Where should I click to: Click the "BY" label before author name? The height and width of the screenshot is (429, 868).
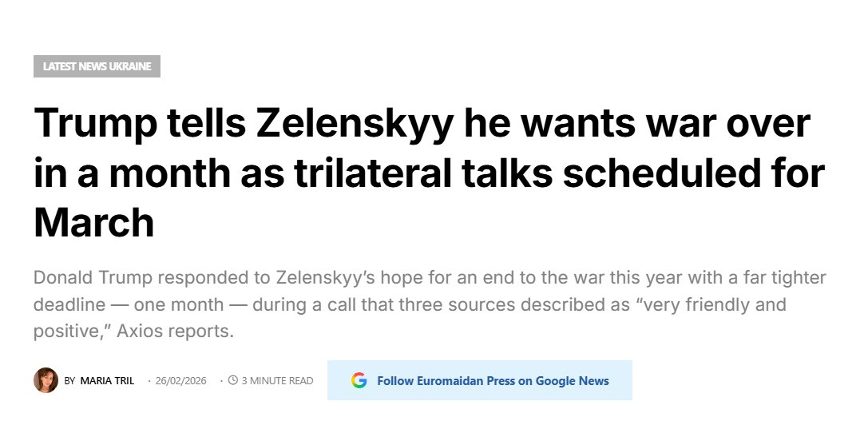click(x=69, y=381)
